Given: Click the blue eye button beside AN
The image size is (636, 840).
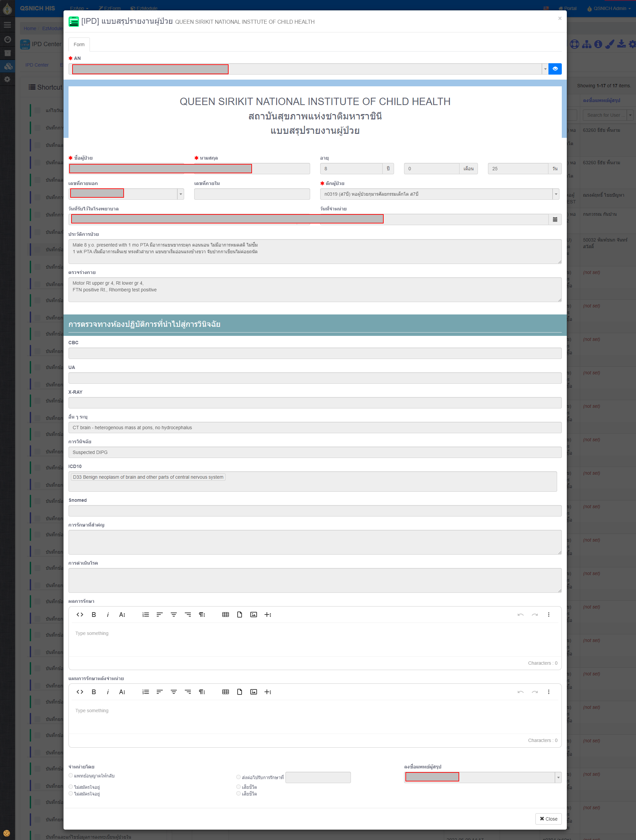Looking at the screenshot, I should tap(555, 69).
